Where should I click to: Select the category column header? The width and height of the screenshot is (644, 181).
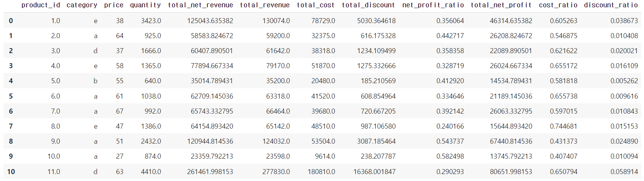tap(82, 5)
